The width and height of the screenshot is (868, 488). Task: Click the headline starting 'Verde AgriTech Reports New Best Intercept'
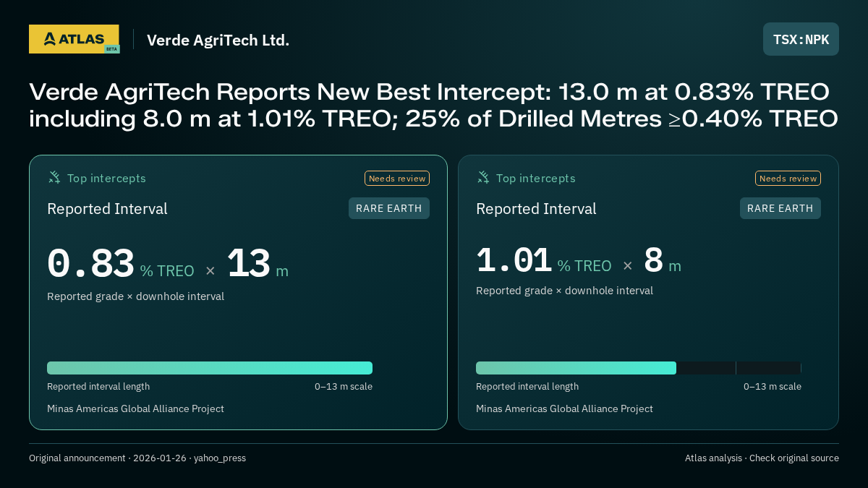click(x=433, y=105)
